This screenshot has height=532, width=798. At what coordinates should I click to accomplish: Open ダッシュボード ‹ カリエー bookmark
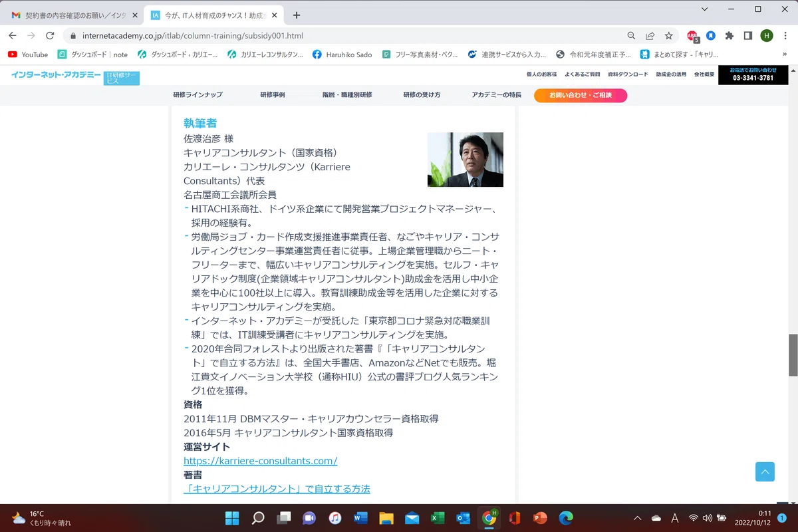tap(177, 55)
